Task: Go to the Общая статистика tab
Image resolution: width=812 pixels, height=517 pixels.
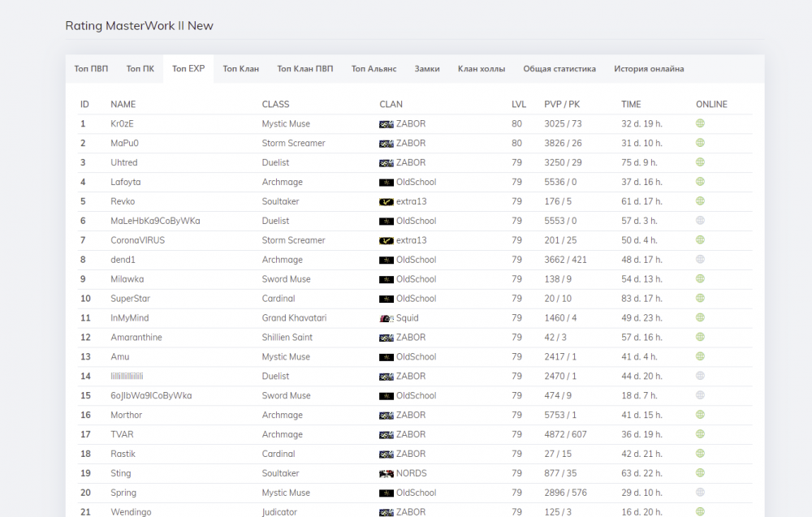Action: 559,69
